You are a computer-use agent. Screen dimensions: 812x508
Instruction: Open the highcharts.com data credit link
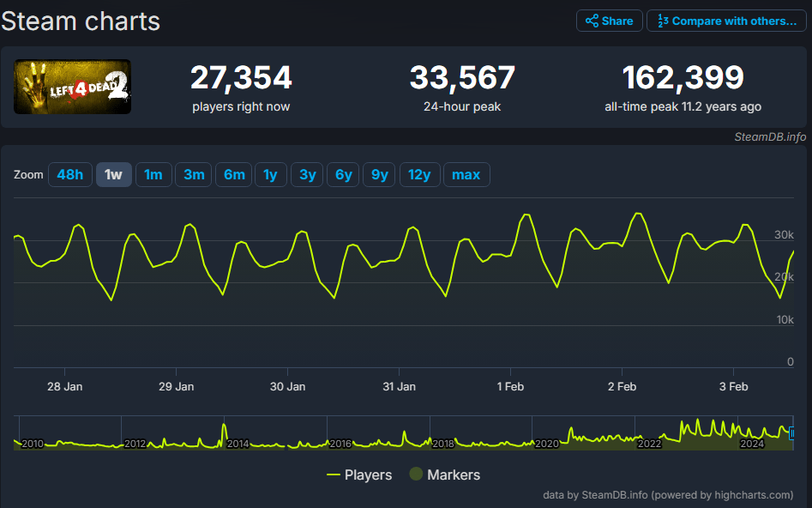[668, 495]
